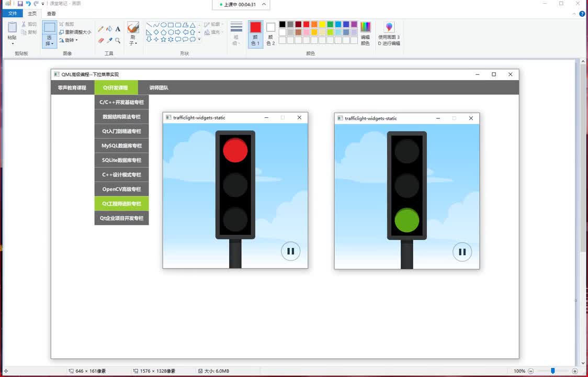
Task: Pick the yellow color swatch
Action: pos(322,25)
